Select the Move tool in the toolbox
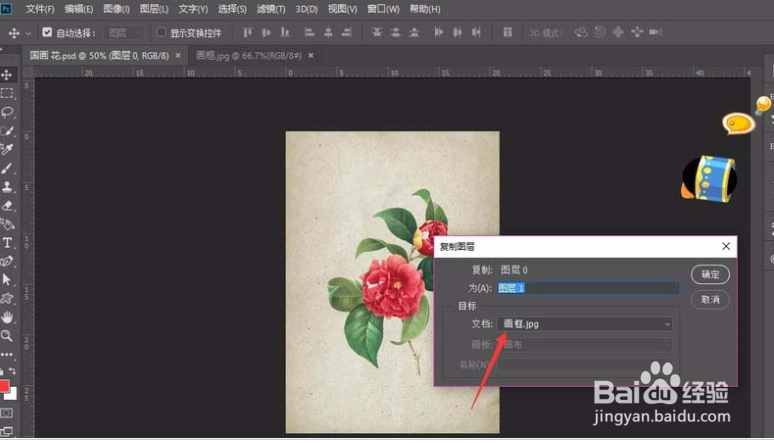The width and height of the screenshot is (774, 443). tap(7, 75)
